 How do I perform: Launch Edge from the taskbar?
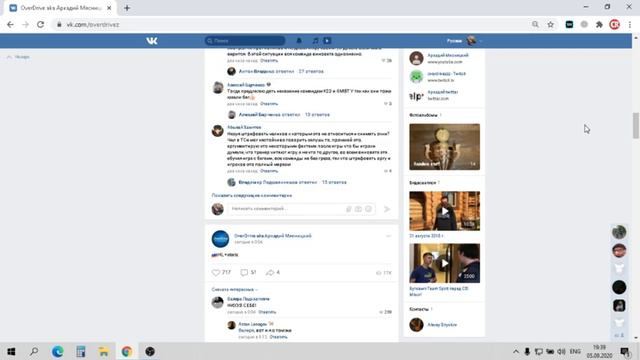click(58, 351)
